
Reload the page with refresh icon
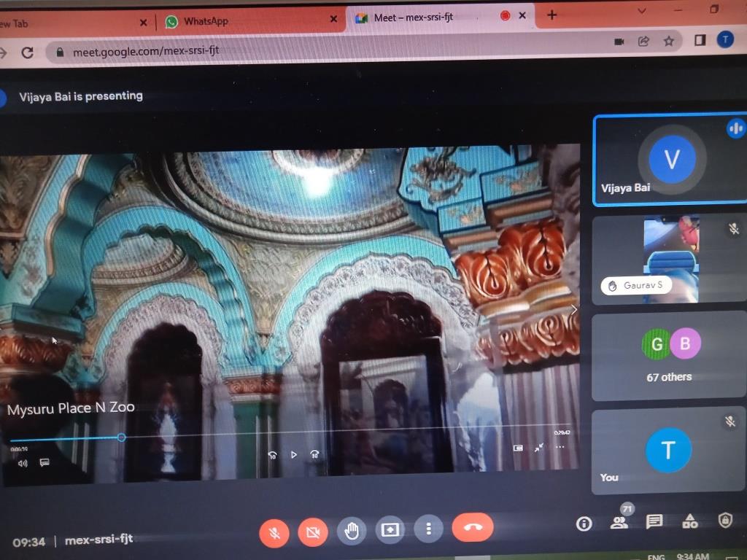coord(28,52)
